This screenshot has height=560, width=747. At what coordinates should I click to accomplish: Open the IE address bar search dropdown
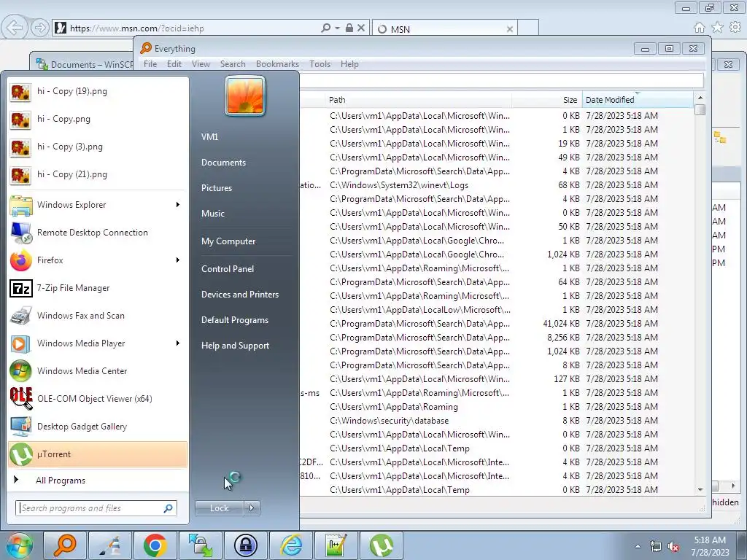click(x=337, y=28)
